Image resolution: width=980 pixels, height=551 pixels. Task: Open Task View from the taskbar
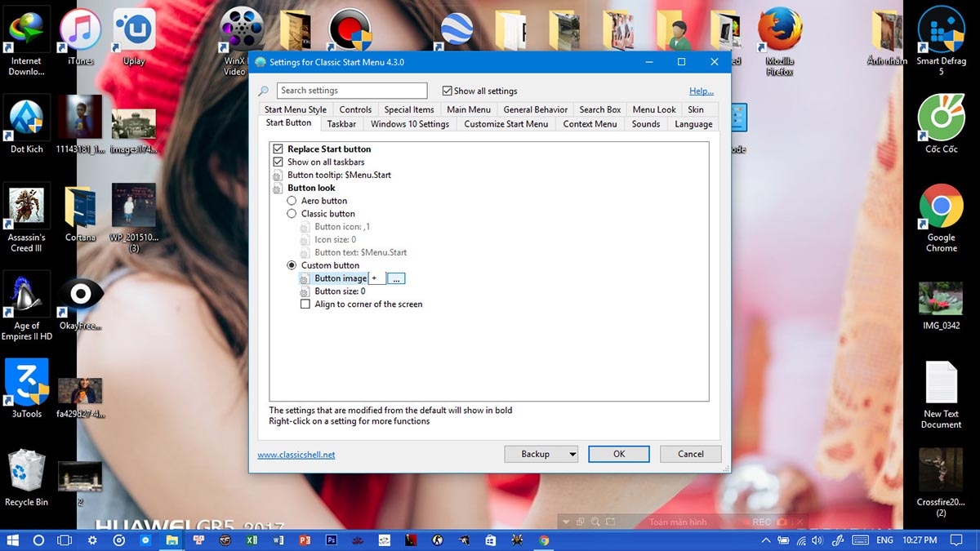pyautogui.click(x=65, y=540)
